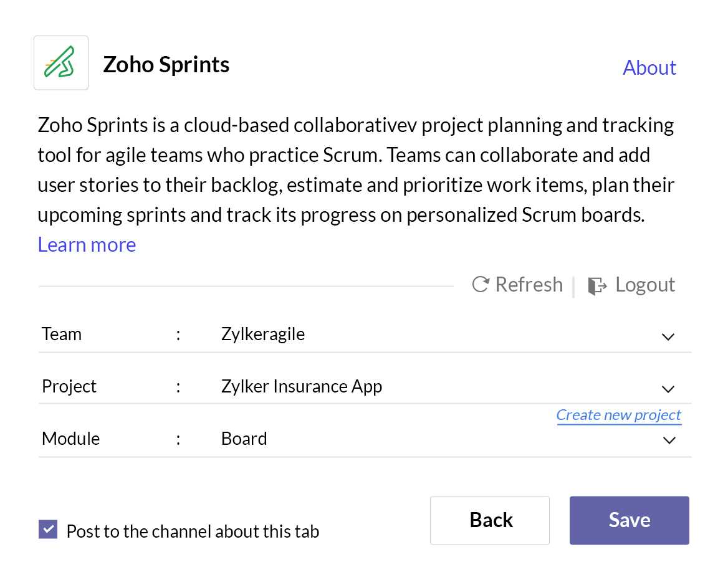Click the Zoho Sprints logo icon
Viewport: 728px width, 580px height.
pos(61,63)
